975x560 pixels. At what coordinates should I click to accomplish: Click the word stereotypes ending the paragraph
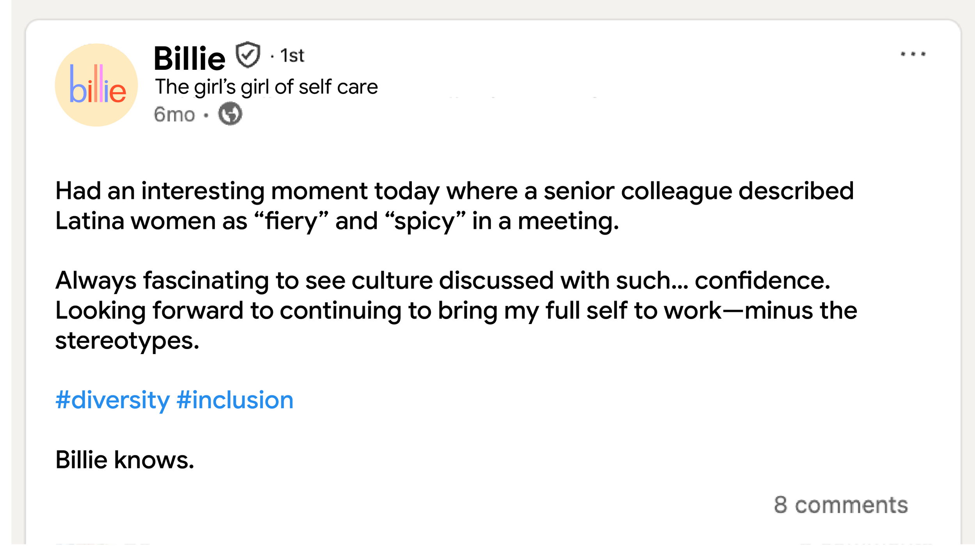(127, 340)
